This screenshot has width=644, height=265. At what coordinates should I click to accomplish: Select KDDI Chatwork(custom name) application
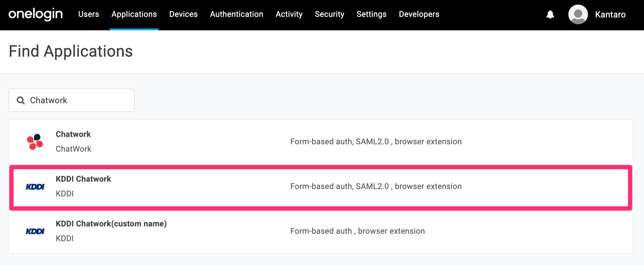pyautogui.click(x=321, y=231)
